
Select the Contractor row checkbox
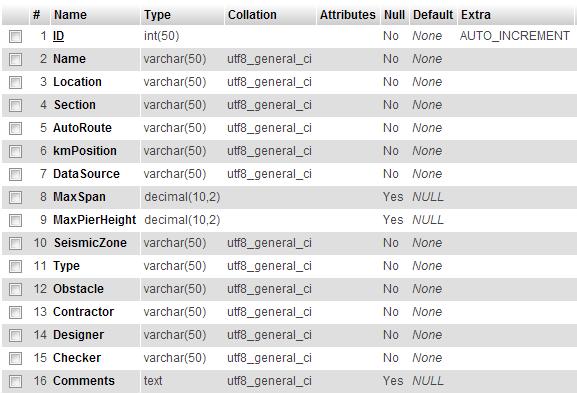(15, 312)
